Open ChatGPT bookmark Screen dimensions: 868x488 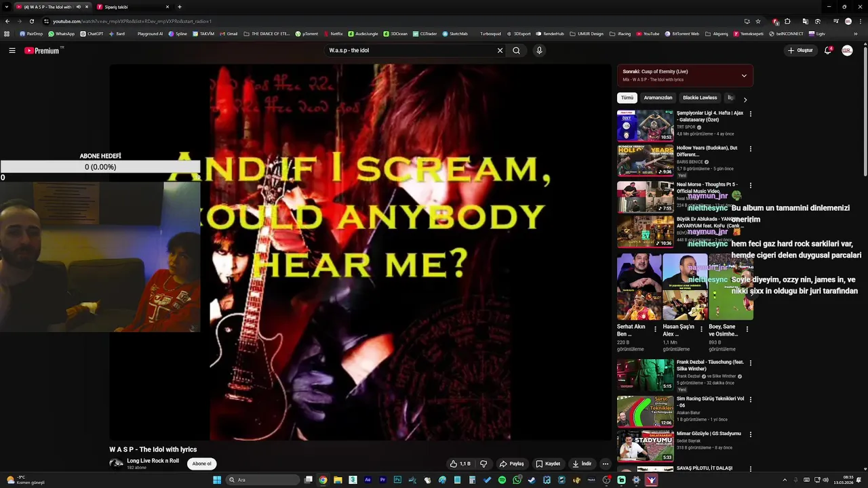(92, 34)
